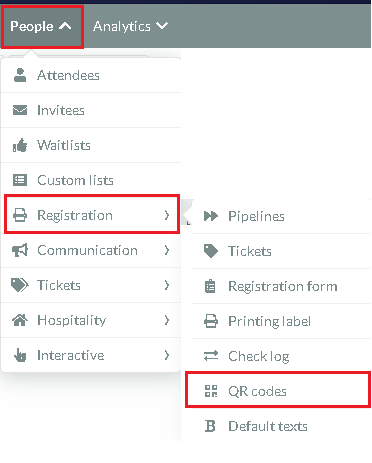Image resolution: width=372 pixels, height=463 pixels.
Task: Click the Custom lists table icon
Action: 20,180
